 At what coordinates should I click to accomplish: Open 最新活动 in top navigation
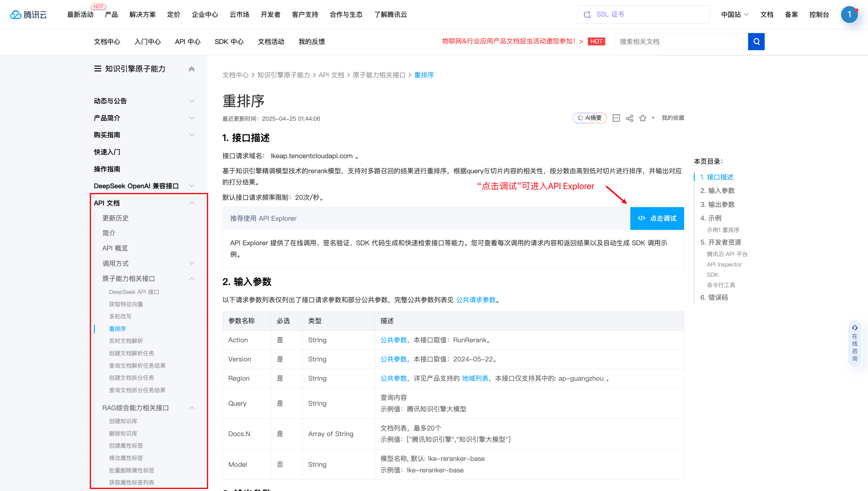[80, 14]
